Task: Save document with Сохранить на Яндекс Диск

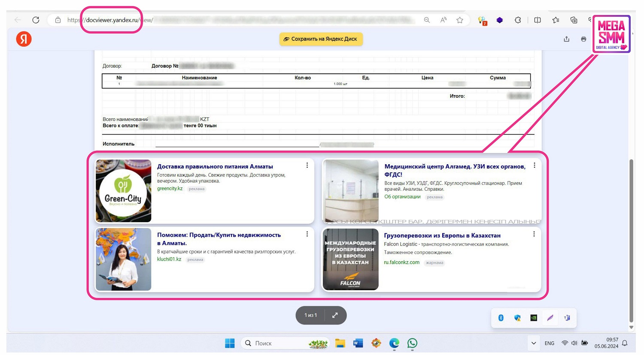Action: point(321,39)
